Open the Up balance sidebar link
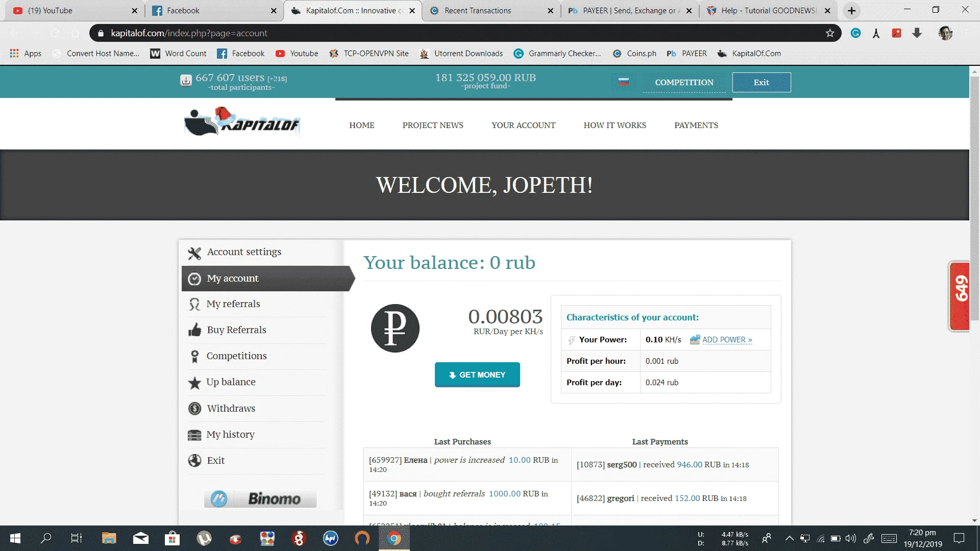This screenshot has height=551, width=980. click(231, 382)
